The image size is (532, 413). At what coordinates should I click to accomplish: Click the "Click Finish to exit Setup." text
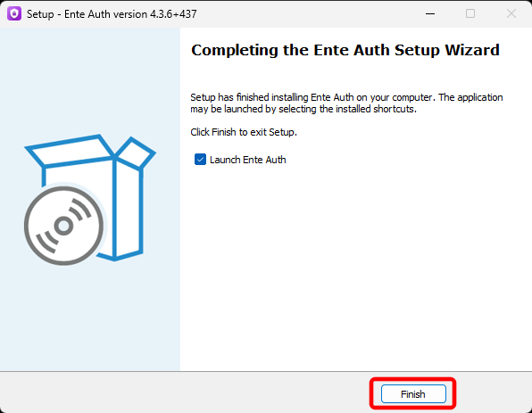click(244, 132)
